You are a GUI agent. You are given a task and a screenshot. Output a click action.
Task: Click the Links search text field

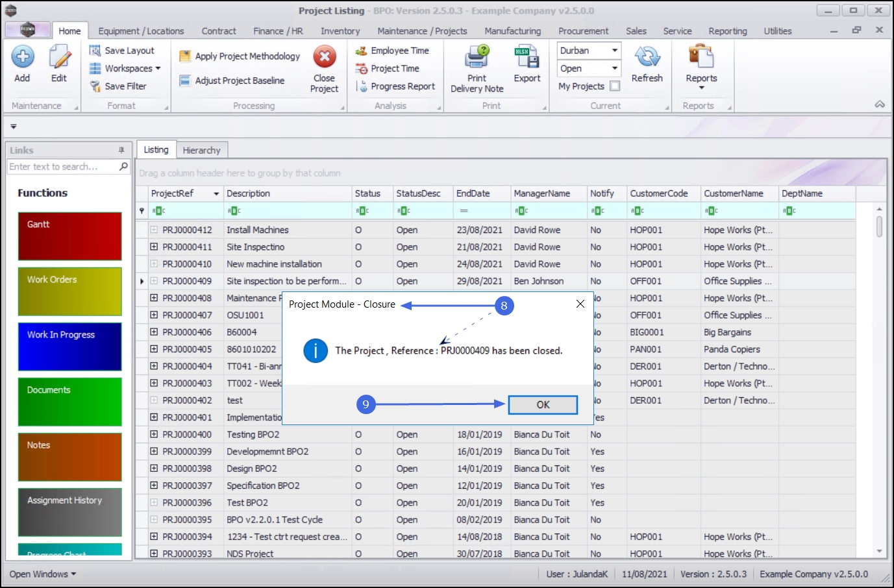(x=62, y=167)
